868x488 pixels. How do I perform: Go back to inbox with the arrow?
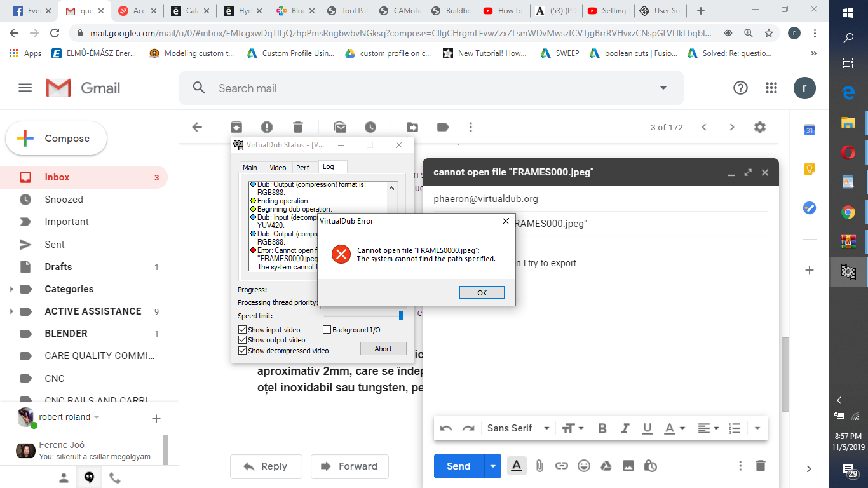click(197, 127)
